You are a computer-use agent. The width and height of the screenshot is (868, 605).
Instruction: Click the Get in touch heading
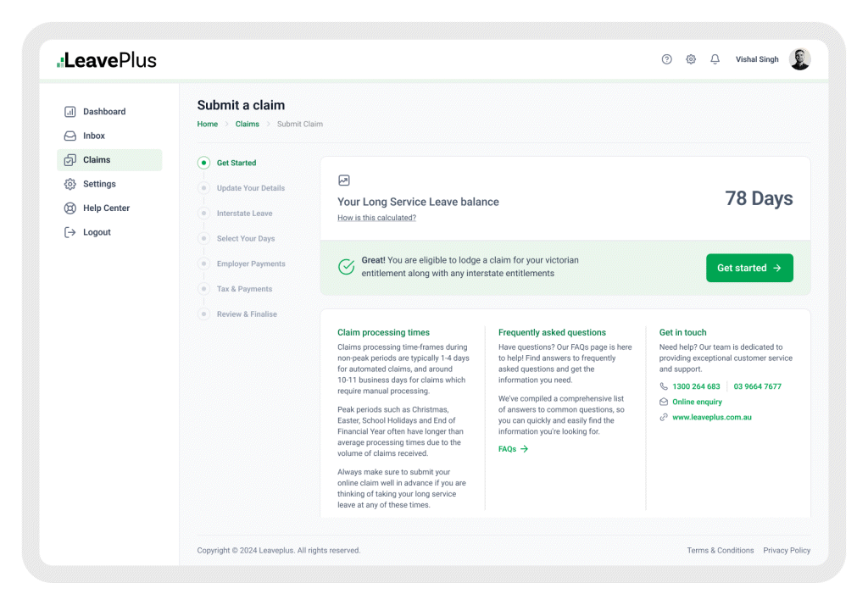682,333
